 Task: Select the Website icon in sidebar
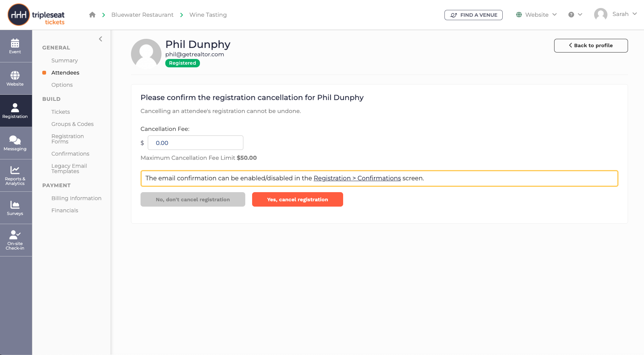15,78
